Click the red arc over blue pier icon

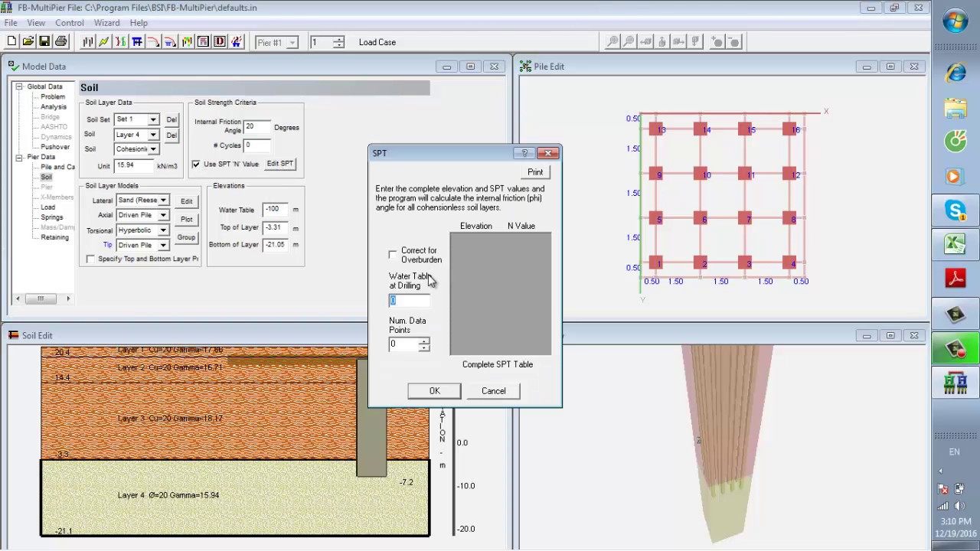170,41
